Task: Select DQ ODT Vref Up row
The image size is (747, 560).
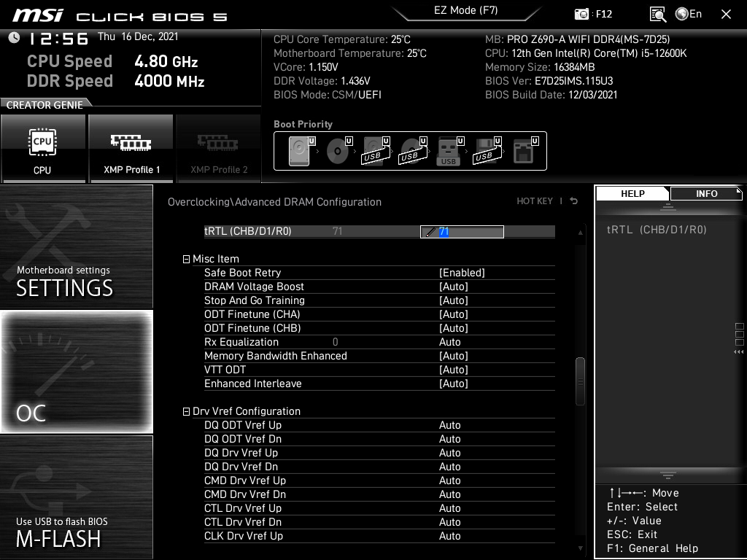Action: (379, 425)
